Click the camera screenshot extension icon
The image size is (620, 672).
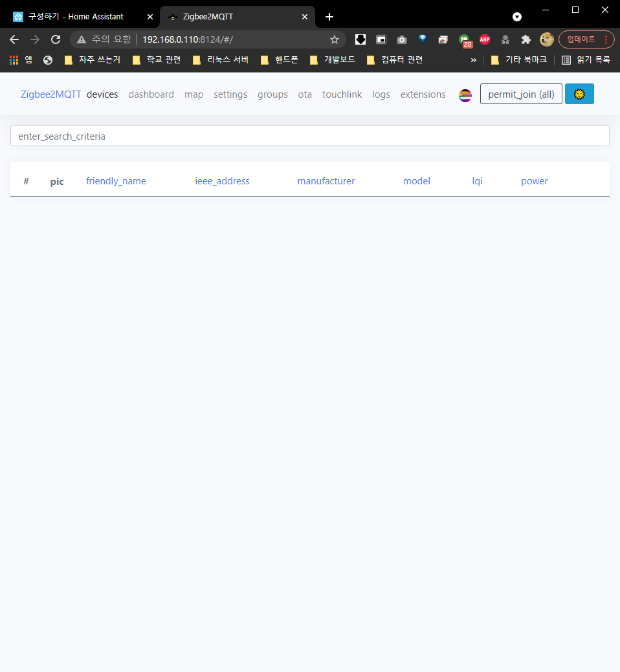pyautogui.click(x=402, y=39)
